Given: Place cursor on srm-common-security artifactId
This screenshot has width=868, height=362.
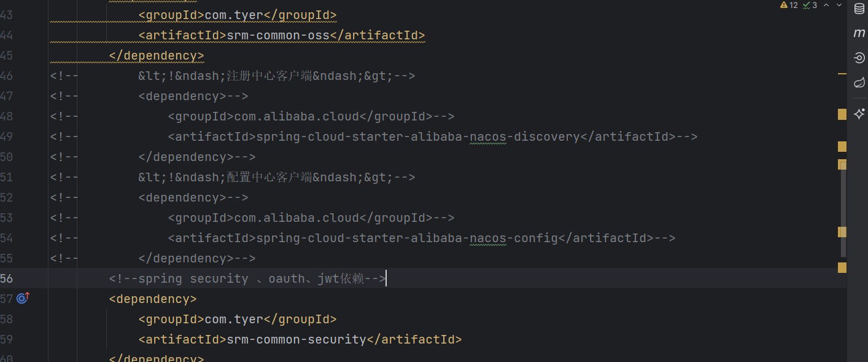Looking at the screenshot, I should (x=296, y=339).
